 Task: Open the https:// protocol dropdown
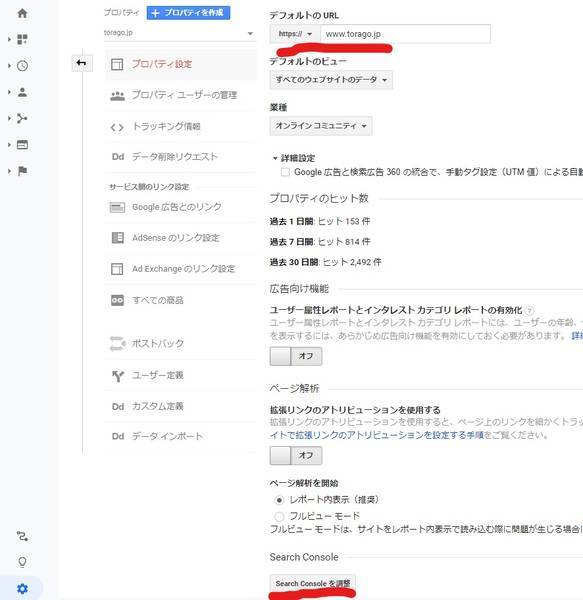pyautogui.click(x=295, y=34)
